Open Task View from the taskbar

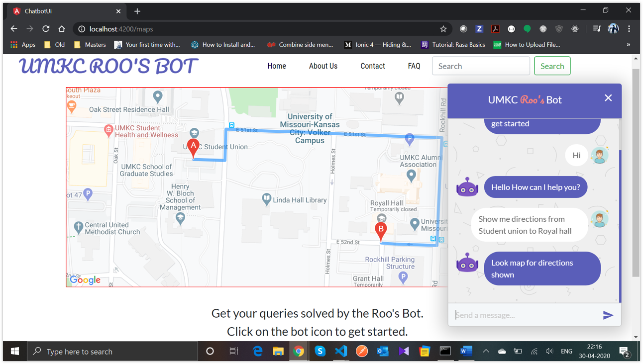pos(233,352)
